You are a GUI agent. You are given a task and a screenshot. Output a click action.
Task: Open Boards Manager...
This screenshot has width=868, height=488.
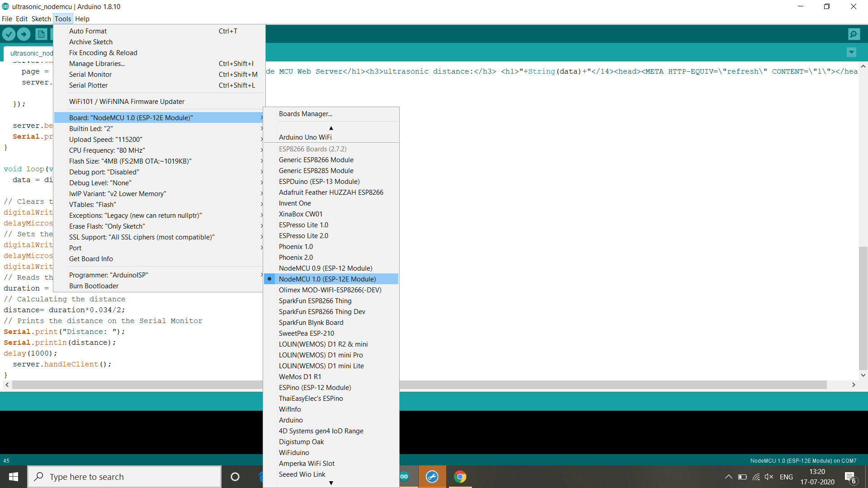coord(306,114)
